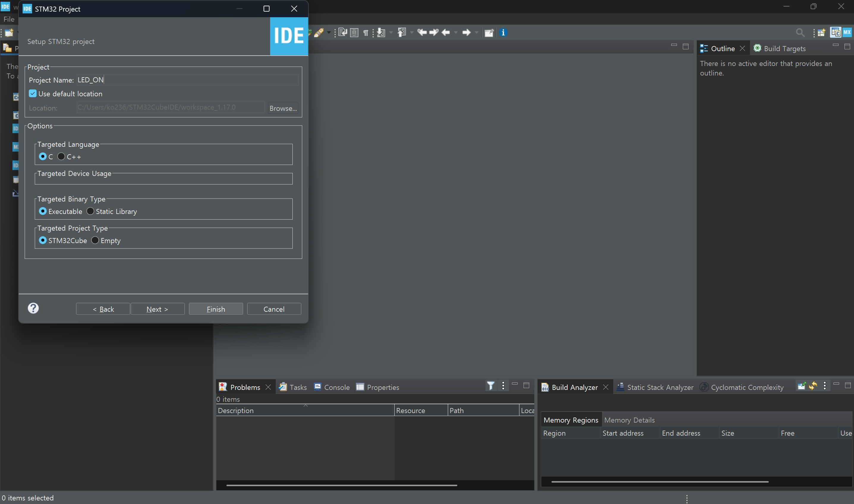Choose Static Library binary type
The height and width of the screenshot is (504, 854).
point(90,211)
